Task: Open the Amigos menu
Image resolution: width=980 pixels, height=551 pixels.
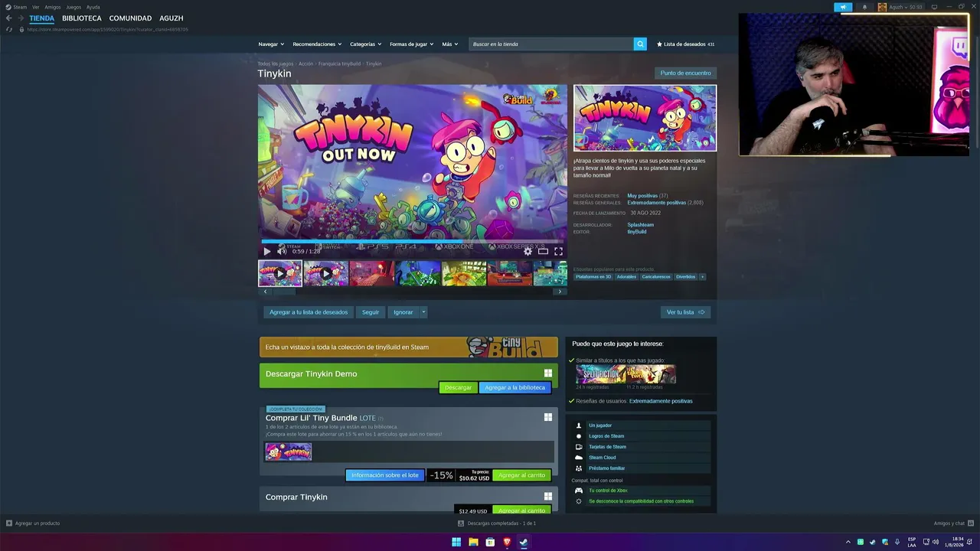Action: [53, 7]
